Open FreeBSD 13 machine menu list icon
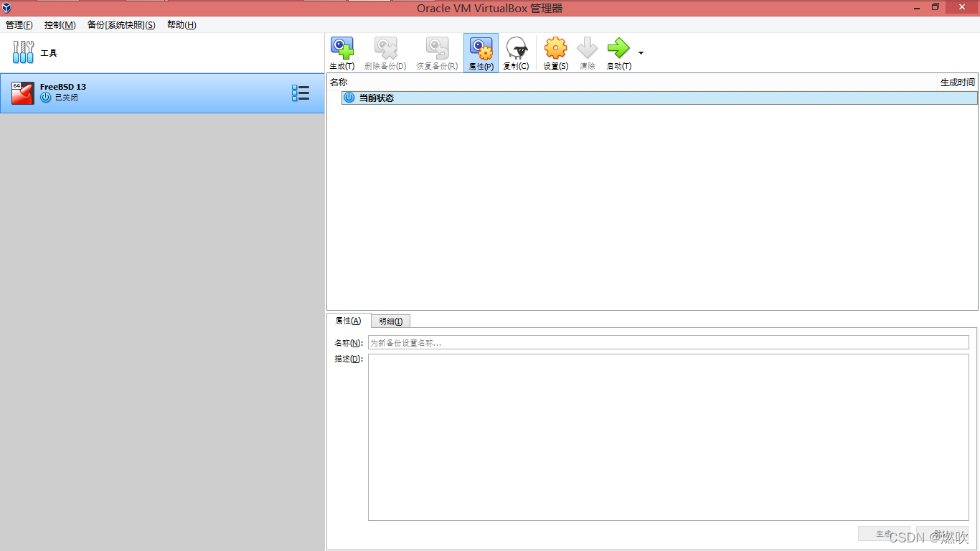Screen dimensions: 980x551 [301, 93]
